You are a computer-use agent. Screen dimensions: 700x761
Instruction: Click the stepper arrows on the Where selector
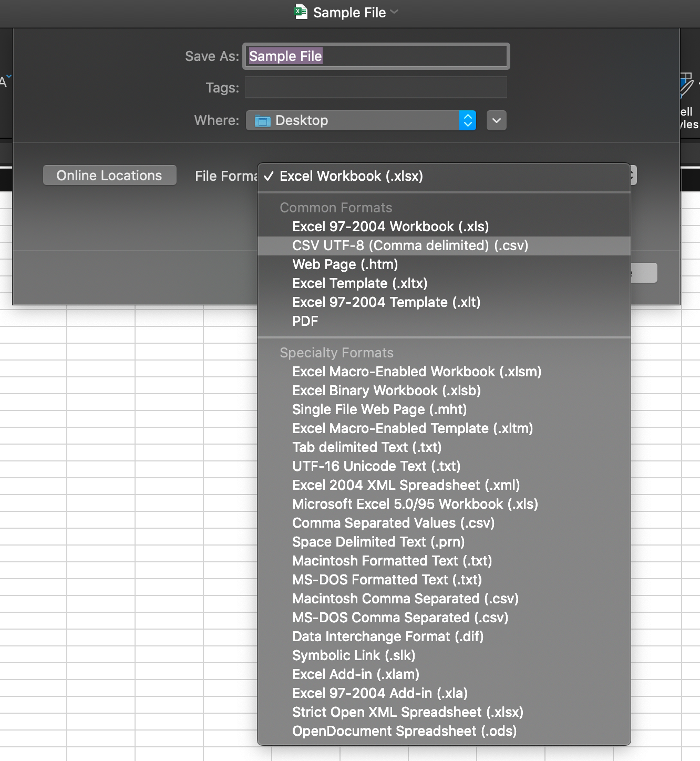(467, 120)
